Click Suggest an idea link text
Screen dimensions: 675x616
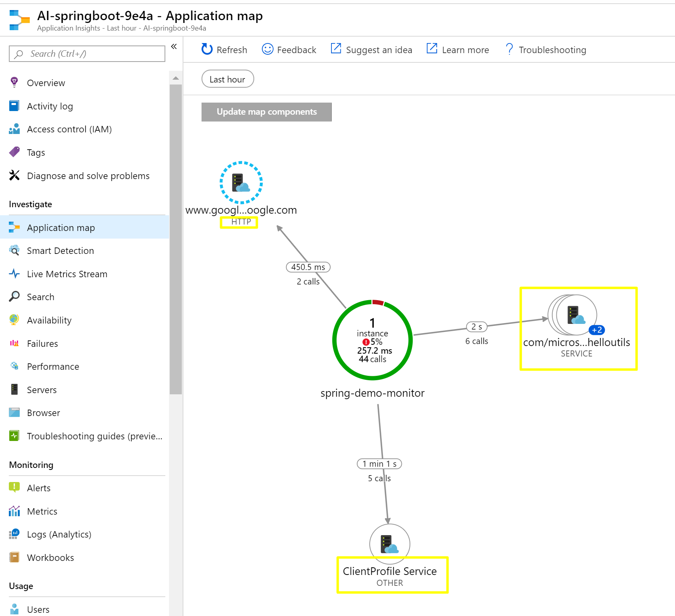(379, 50)
